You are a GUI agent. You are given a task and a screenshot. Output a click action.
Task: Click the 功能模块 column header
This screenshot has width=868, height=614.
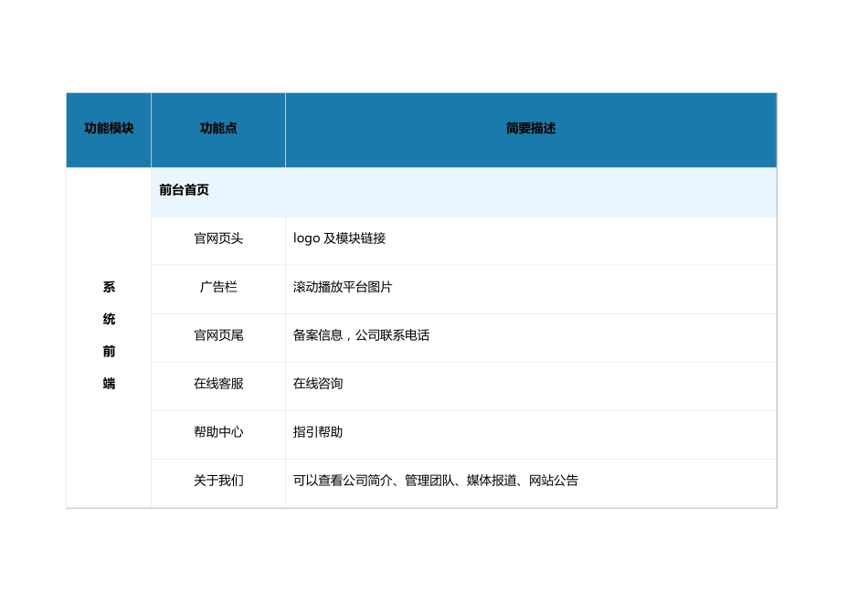[x=109, y=130]
